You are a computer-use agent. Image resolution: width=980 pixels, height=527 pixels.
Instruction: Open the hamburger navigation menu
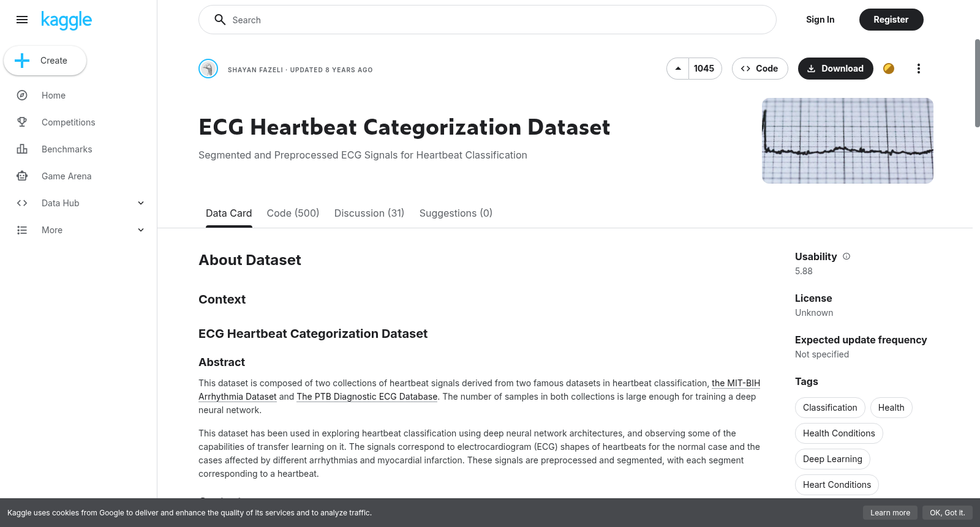point(22,20)
